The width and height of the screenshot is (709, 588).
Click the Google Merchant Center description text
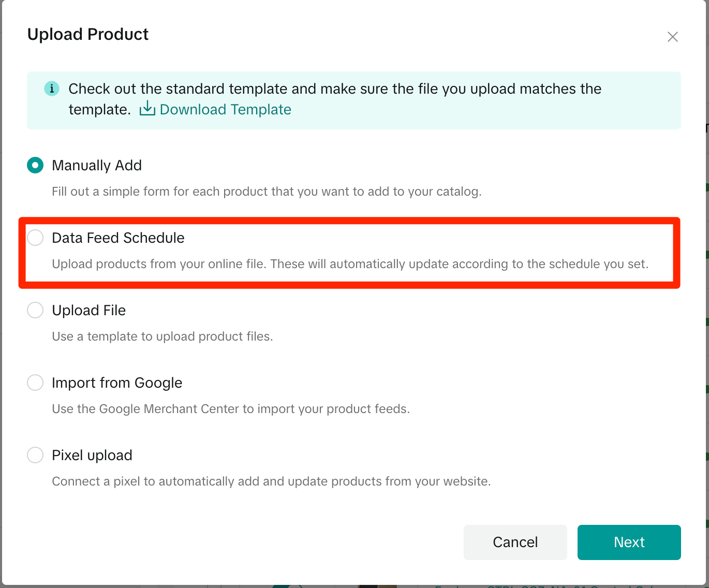[x=231, y=409]
